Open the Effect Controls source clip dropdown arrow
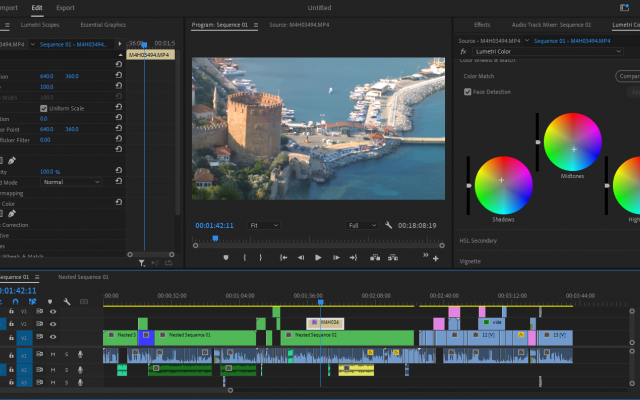 click(x=33, y=44)
